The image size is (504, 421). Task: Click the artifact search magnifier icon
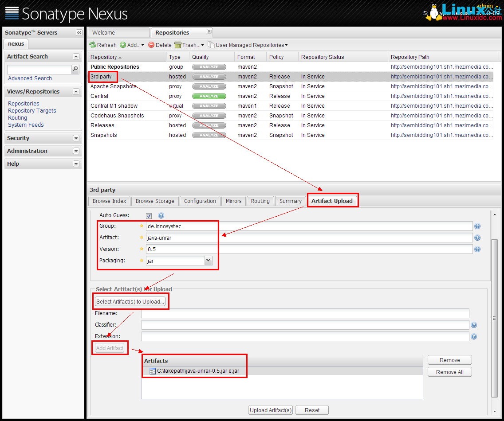75,69
